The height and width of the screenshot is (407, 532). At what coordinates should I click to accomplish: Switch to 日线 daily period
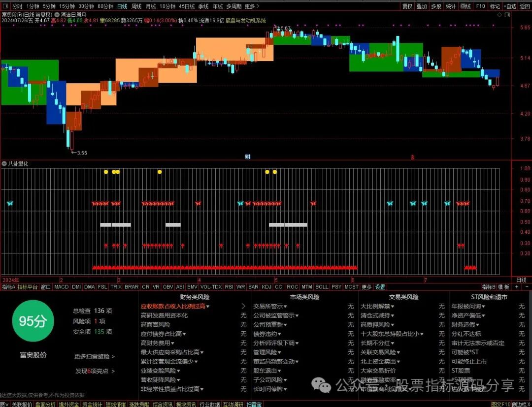(122, 6)
